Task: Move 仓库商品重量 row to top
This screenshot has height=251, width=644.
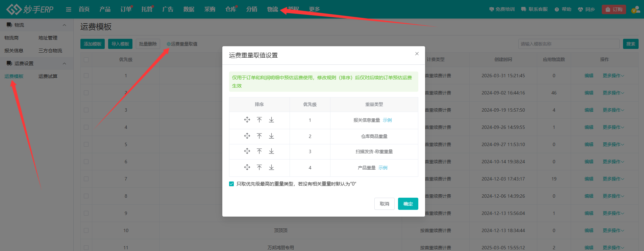Action: pyautogui.click(x=259, y=136)
